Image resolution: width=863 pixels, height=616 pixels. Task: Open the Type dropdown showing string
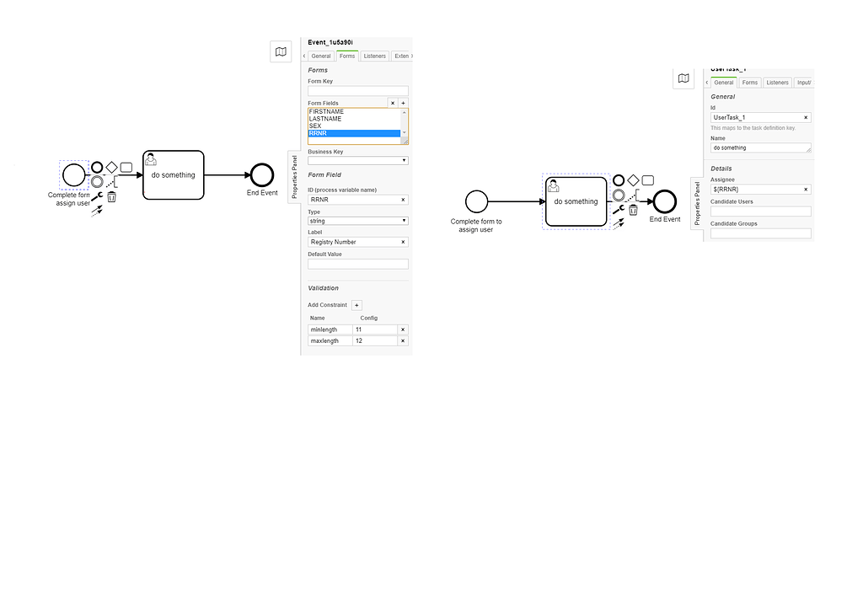pos(357,220)
